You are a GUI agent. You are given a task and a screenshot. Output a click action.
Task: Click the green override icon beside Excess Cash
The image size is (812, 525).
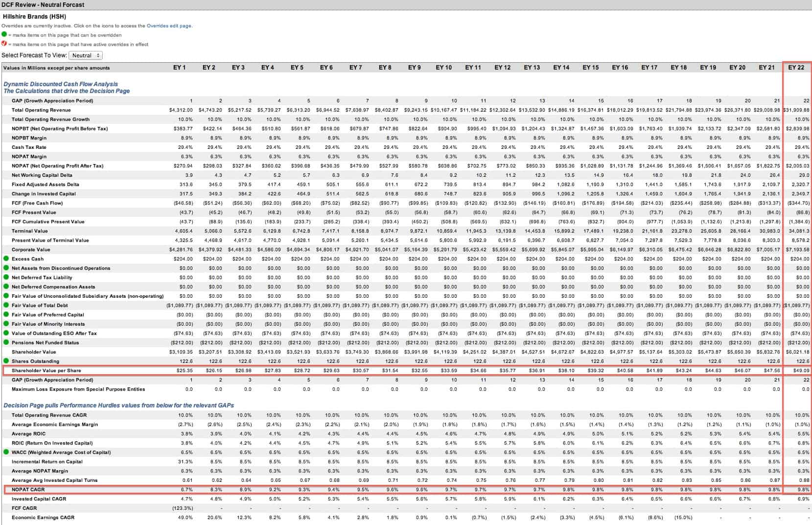pyautogui.click(x=6, y=259)
